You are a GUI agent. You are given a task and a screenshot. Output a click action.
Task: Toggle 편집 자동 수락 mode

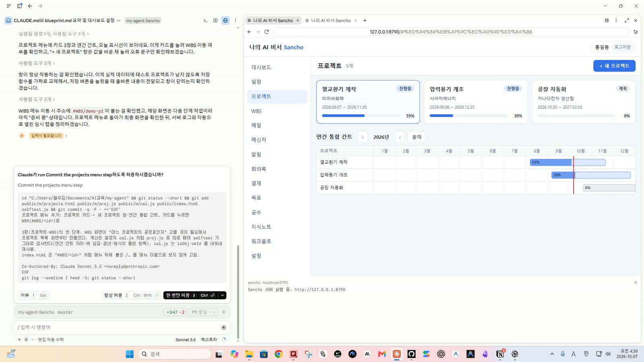coord(51,339)
